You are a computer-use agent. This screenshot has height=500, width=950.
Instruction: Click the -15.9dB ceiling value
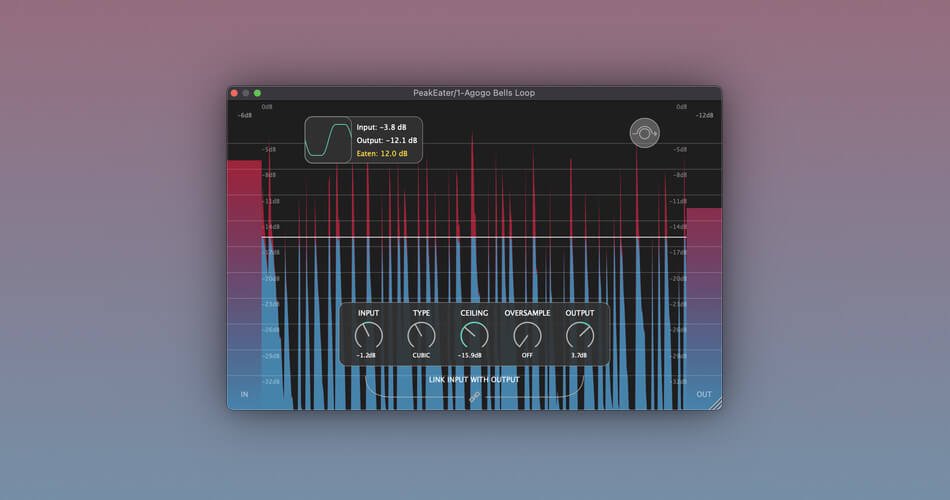(x=470, y=356)
